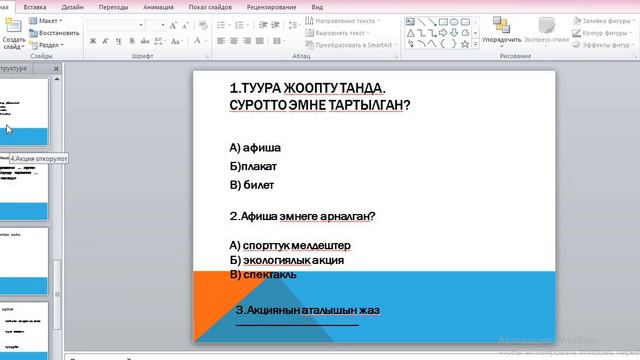Clear formatting with the eraser icon
Image resolution: width=640 pixels, height=360 pixels.
point(203,25)
